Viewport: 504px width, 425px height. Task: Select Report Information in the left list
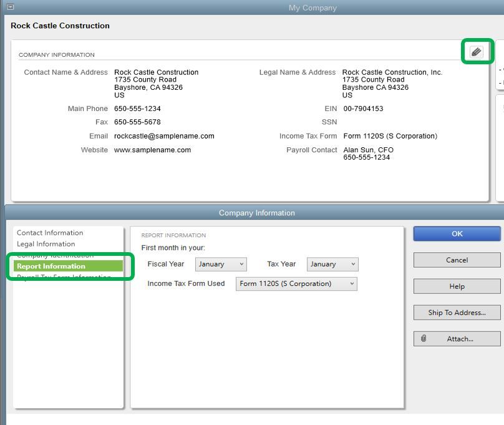point(68,266)
